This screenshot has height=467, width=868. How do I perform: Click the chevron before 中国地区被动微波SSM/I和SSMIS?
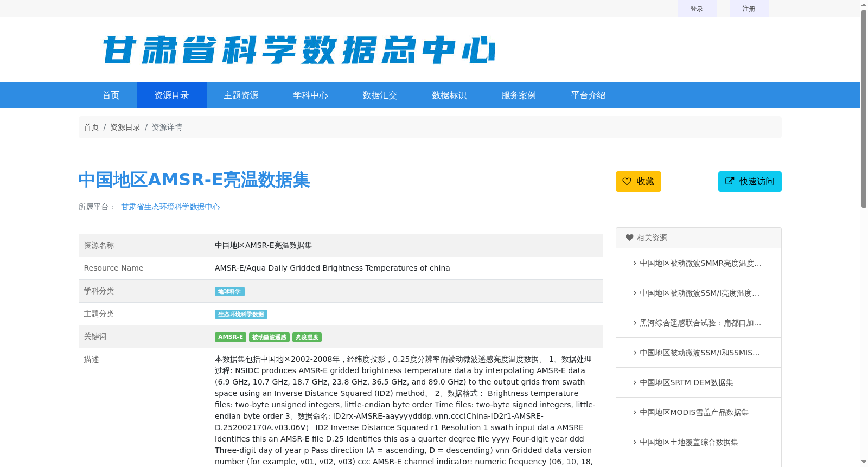coord(635,353)
